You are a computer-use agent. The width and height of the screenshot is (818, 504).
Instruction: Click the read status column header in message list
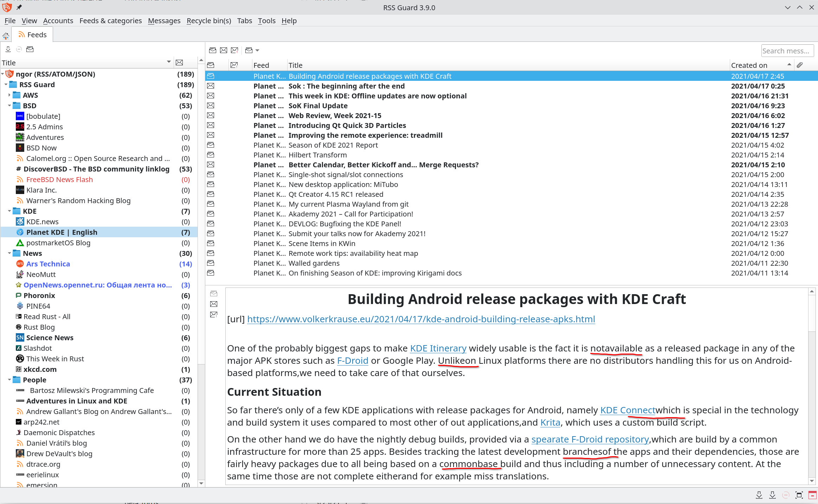[211, 65]
